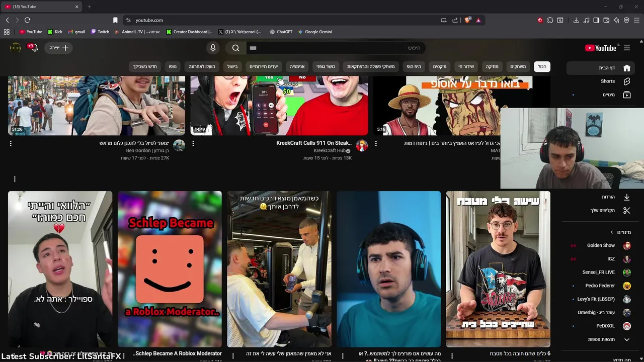Click the YouTube logo
This screenshot has width=644, height=362.
click(600, 48)
